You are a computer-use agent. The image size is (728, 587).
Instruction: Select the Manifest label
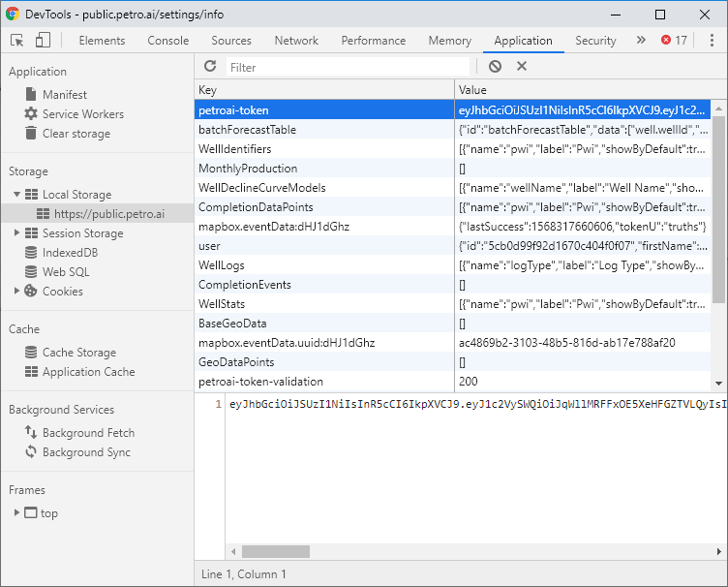(x=65, y=95)
